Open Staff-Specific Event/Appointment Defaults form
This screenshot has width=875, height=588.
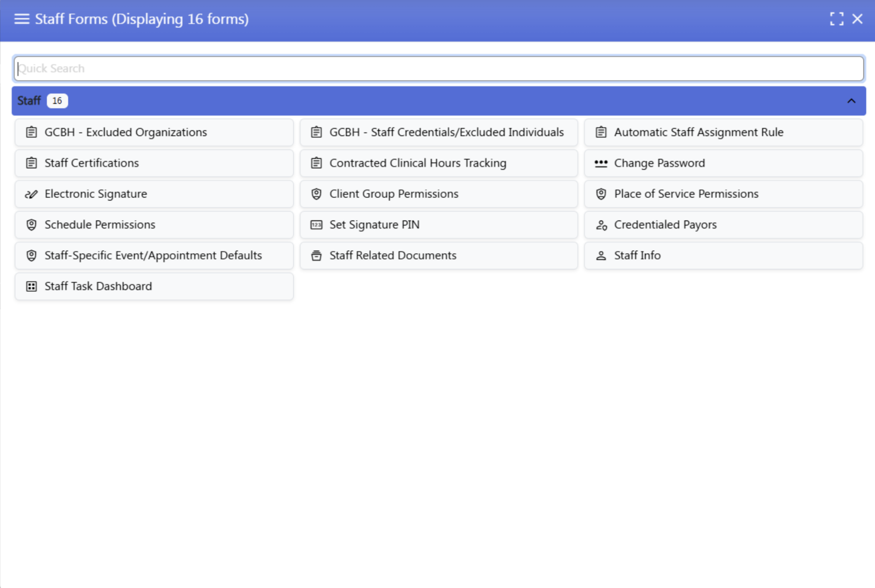[x=154, y=255]
